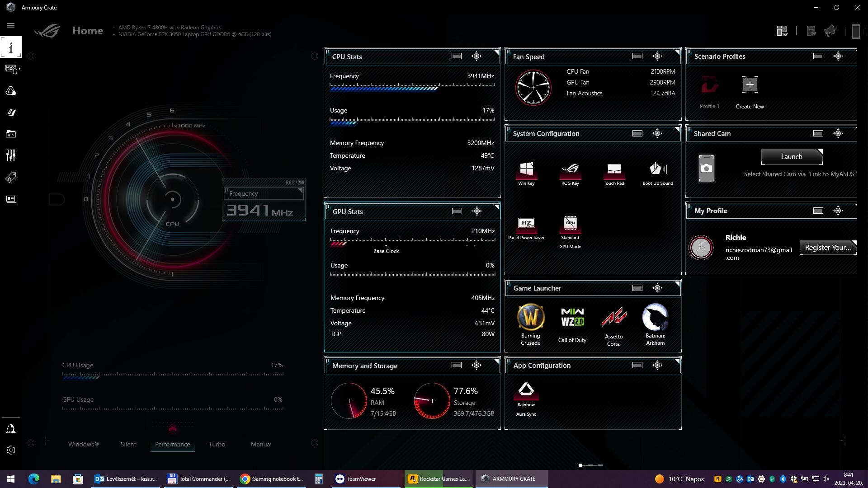Open Aura Sync from the sidebar
868x488 pixels.
click(11, 91)
